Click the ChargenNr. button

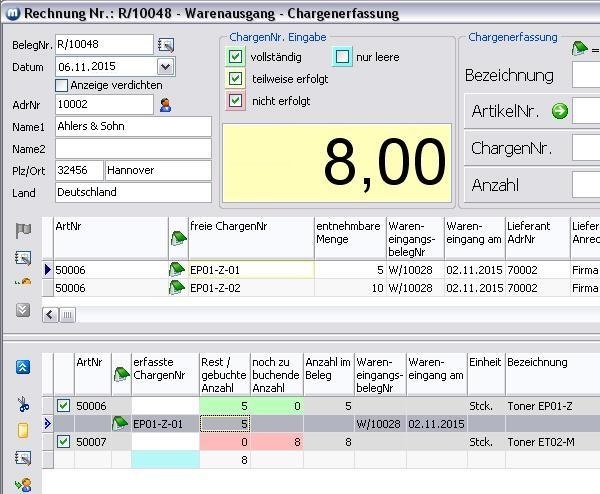pyautogui.click(x=513, y=148)
